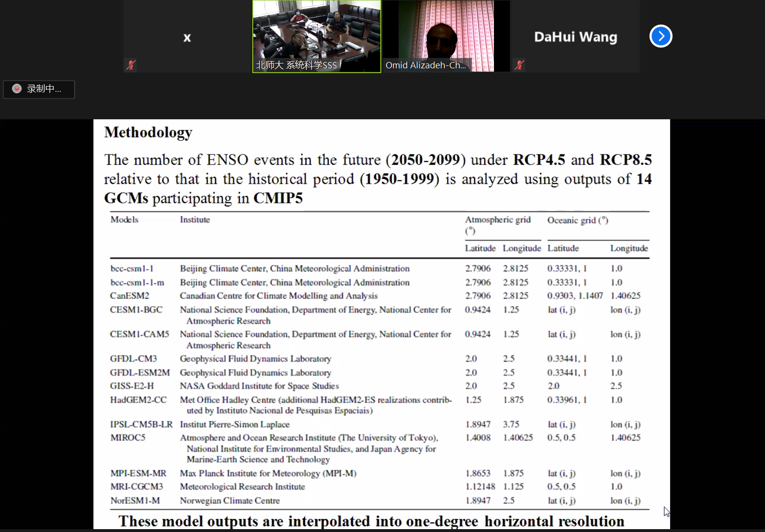
Task: Select the DaHui Wang participant tile
Action: click(x=575, y=37)
